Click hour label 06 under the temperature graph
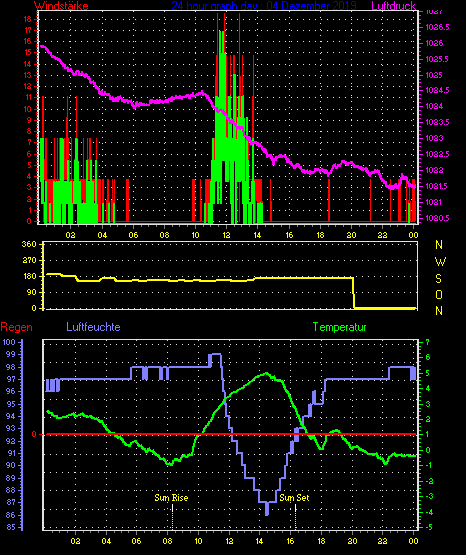 (137, 541)
